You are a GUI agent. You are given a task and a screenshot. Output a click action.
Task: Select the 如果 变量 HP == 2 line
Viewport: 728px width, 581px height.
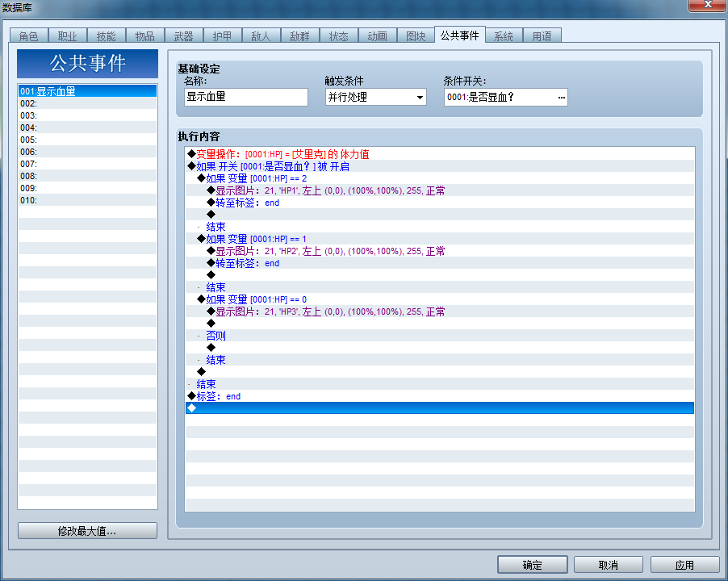tap(440, 178)
